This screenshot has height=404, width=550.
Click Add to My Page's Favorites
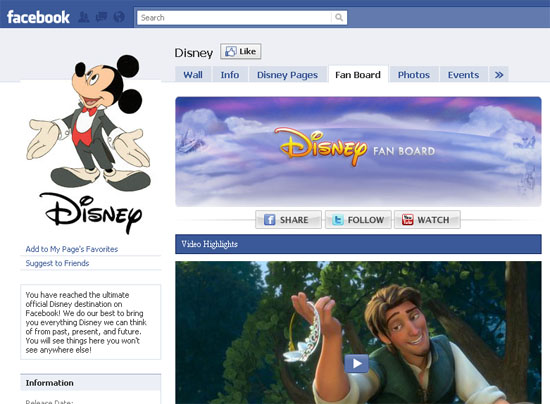click(72, 249)
